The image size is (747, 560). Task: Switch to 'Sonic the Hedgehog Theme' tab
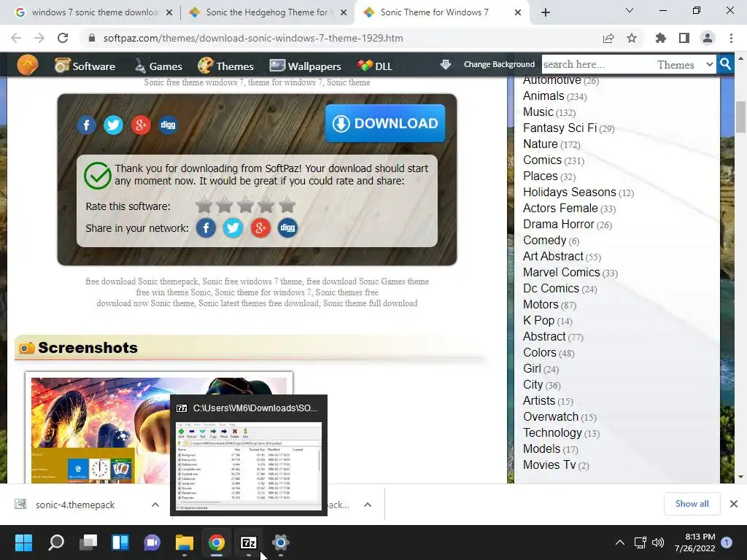click(268, 12)
